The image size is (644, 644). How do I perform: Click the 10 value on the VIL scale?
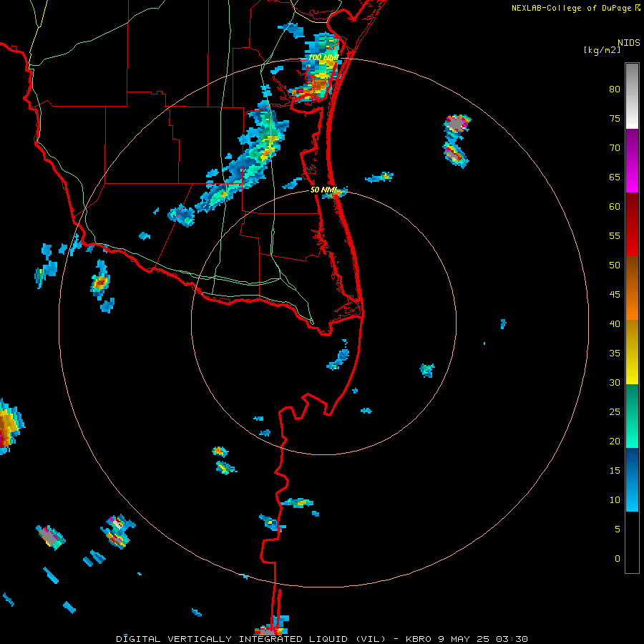[x=615, y=500]
